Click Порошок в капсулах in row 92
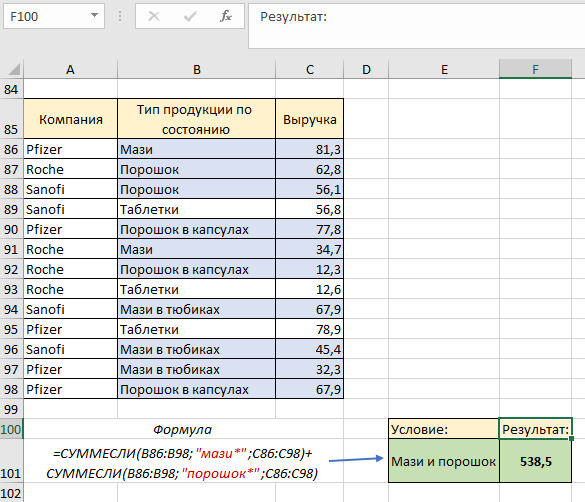585x502 pixels. point(197,269)
